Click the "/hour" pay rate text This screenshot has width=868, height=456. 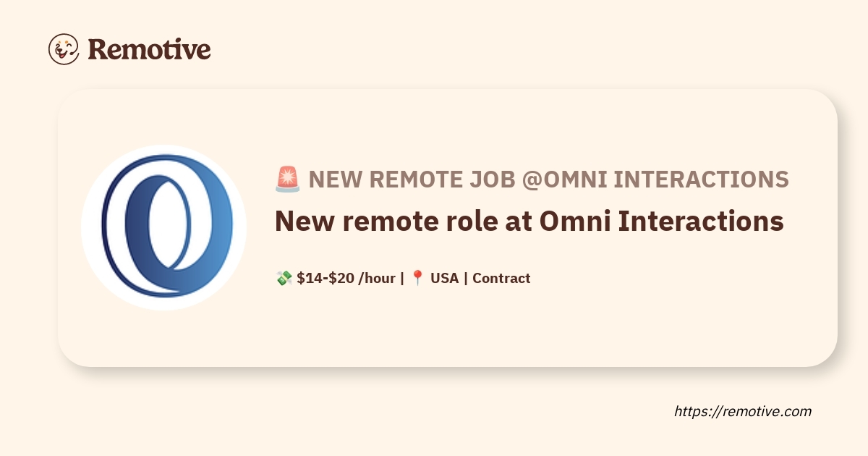(377, 278)
